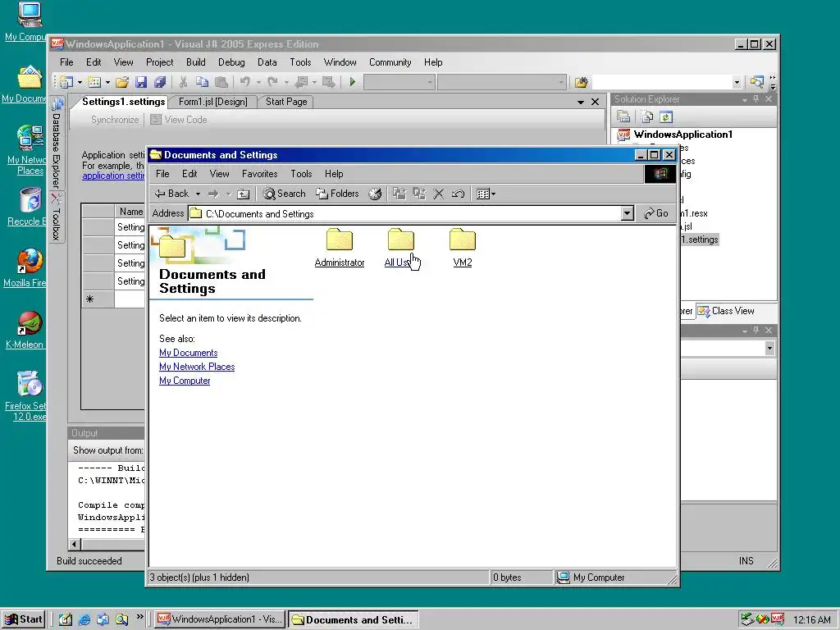Click the Copy To icon in Explorer toolbar
The image size is (840, 630).
click(x=419, y=194)
